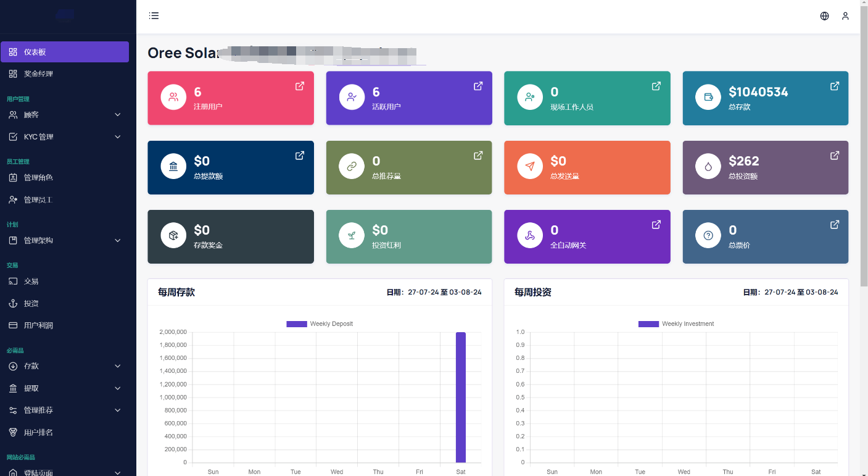This screenshot has width=868, height=476.
Task: Open external link on 总提款额 card
Action: coord(300,156)
